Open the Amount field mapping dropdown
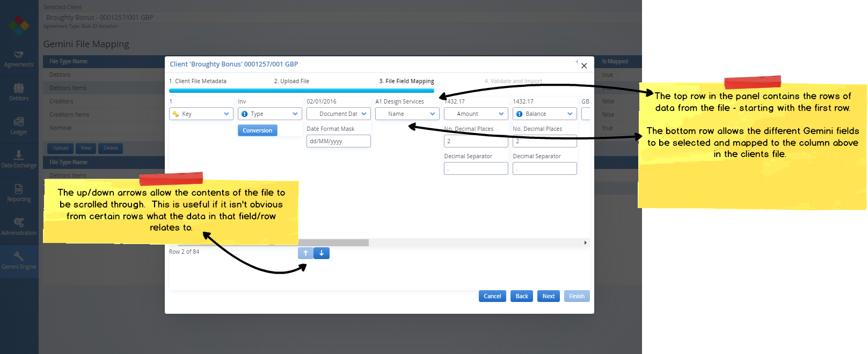 (x=476, y=114)
